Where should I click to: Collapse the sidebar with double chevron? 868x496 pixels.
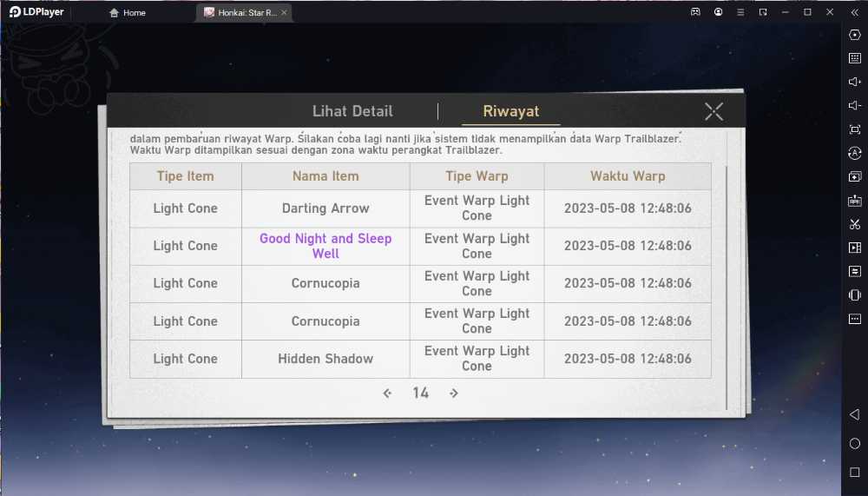click(855, 11)
